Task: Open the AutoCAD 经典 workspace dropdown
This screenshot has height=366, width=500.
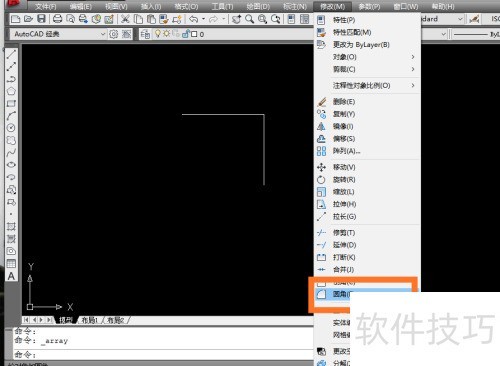Action: coord(103,34)
